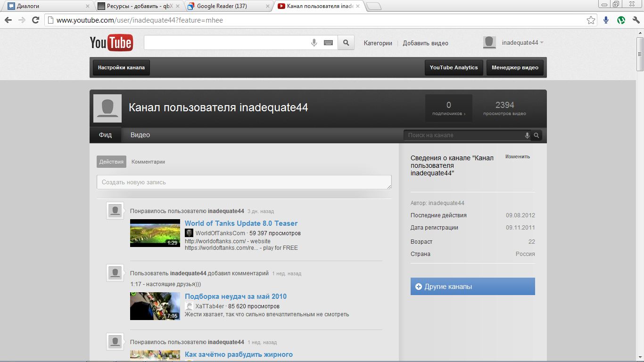This screenshot has width=644, height=362.
Task: Expand the Другие каналы section
Action: pyautogui.click(x=473, y=287)
